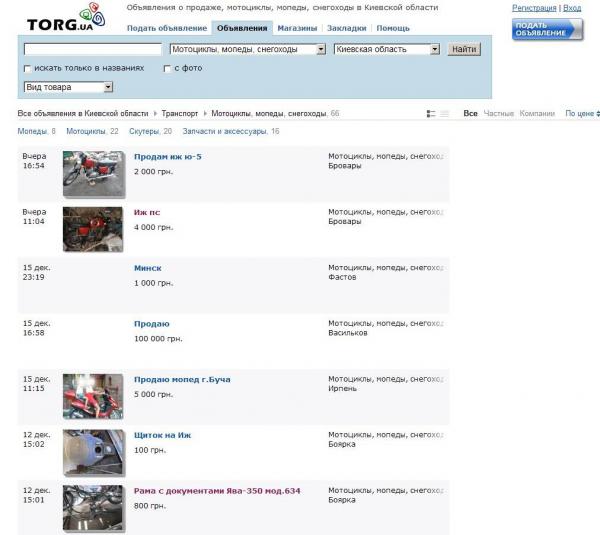Click in the search text field
Screen dimensions: 600x535
point(92,49)
